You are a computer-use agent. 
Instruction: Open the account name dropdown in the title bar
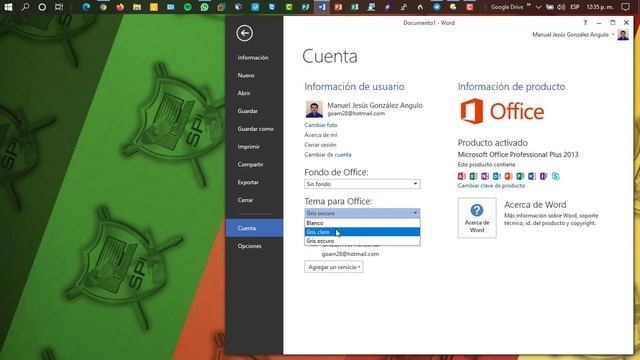(613, 35)
